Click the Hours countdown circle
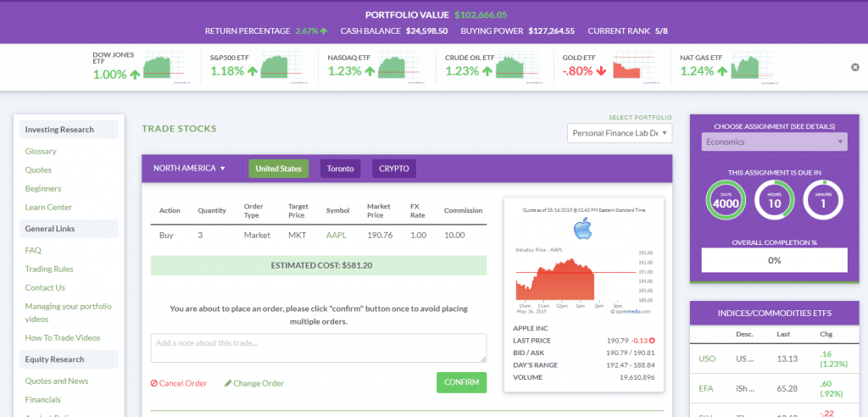 click(772, 199)
